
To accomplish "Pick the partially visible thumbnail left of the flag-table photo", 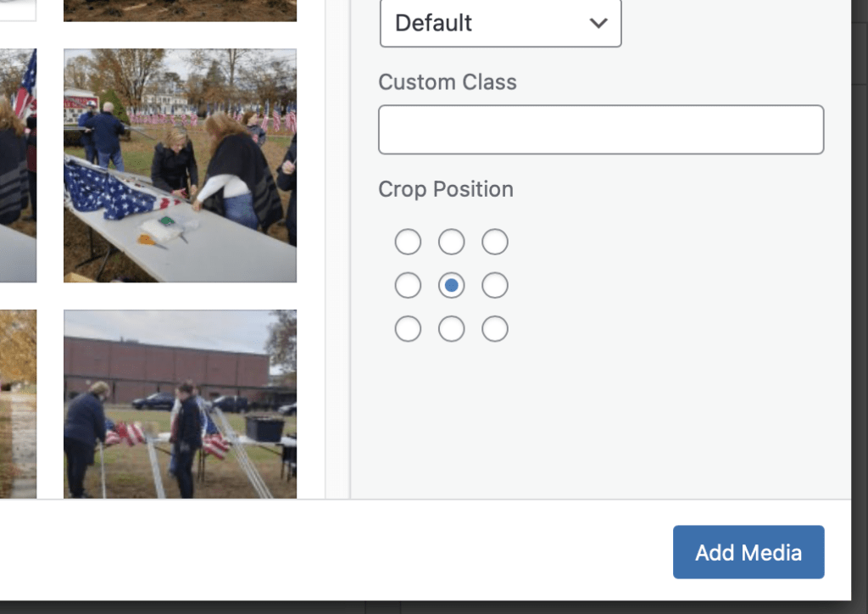I will tap(18, 165).
